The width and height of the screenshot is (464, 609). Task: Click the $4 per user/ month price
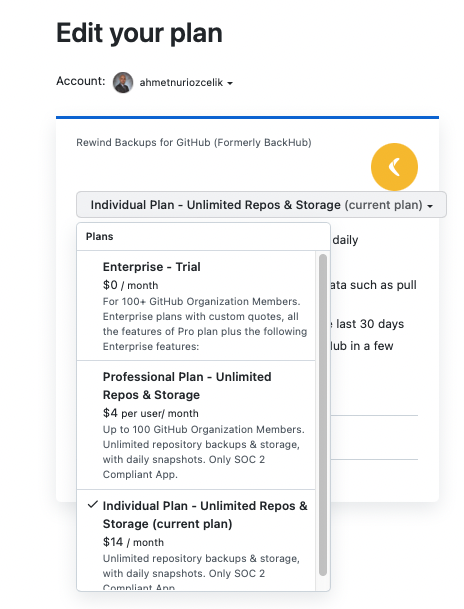[151, 413]
